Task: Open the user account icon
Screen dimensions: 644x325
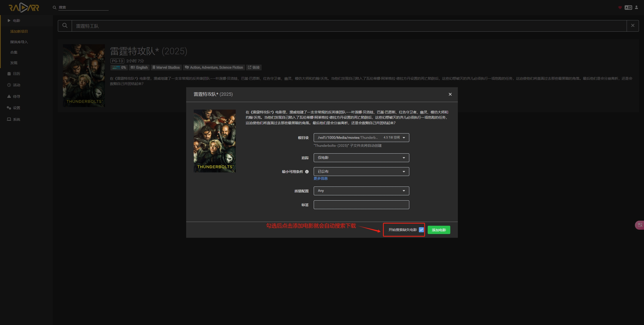Action: pyautogui.click(x=636, y=7)
